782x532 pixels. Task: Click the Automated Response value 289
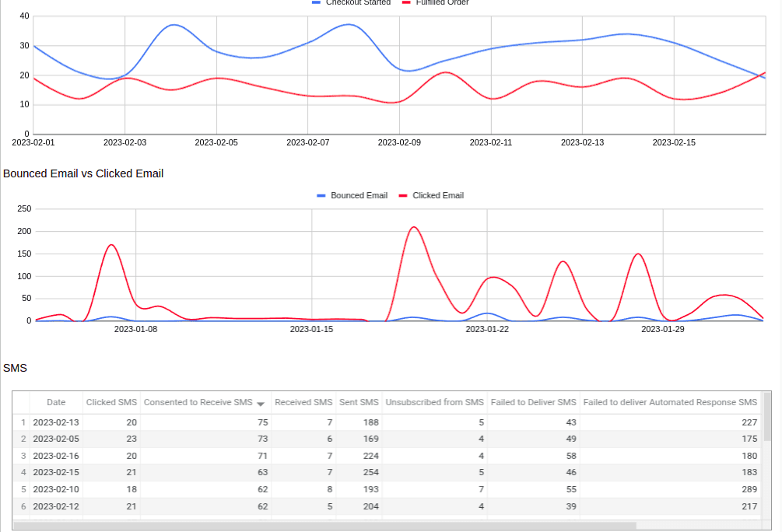click(749, 489)
